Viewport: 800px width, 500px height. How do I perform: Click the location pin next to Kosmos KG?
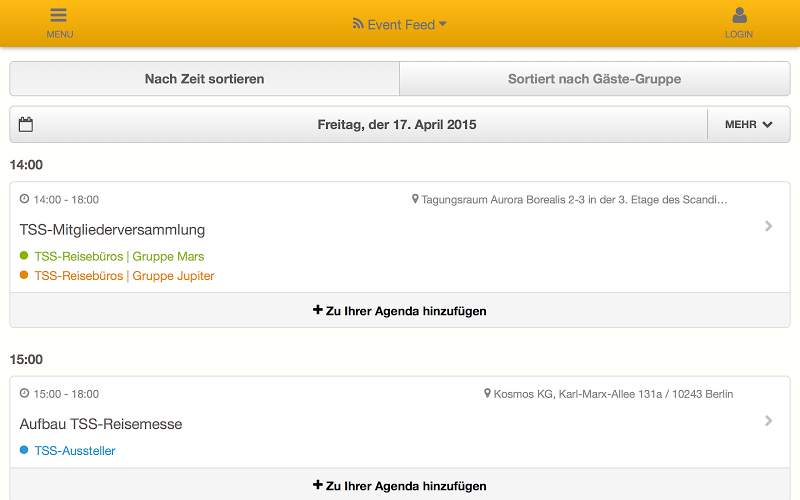point(487,393)
